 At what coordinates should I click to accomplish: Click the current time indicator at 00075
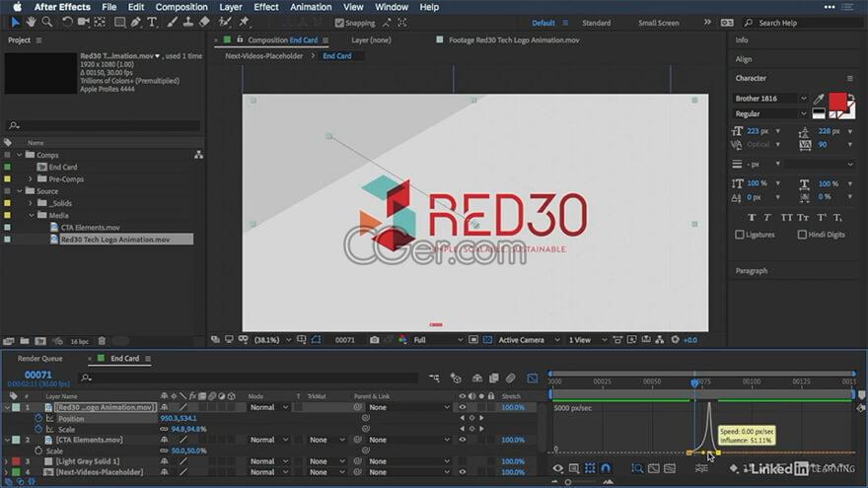tap(694, 383)
